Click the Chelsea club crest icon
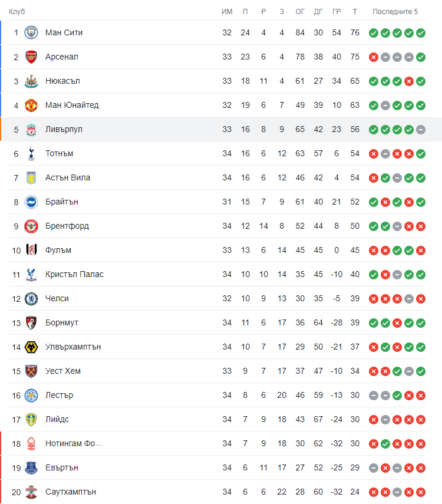The width and height of the screenshot is (442, 504). (x=31, y=299)
